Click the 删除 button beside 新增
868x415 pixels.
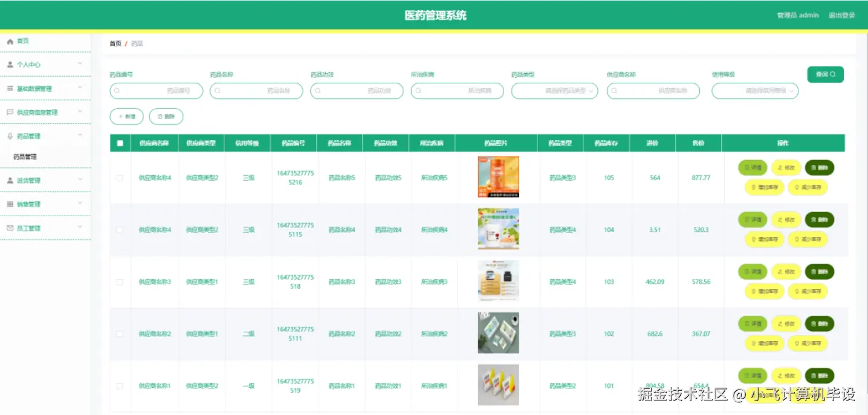pos(166,117)
